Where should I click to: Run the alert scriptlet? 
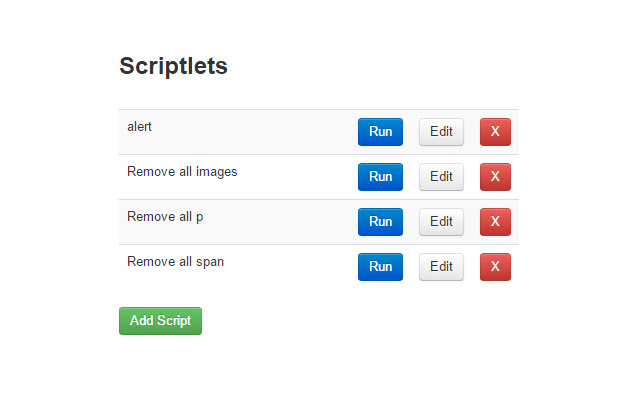pyautogui.click(x=380, y=132)
